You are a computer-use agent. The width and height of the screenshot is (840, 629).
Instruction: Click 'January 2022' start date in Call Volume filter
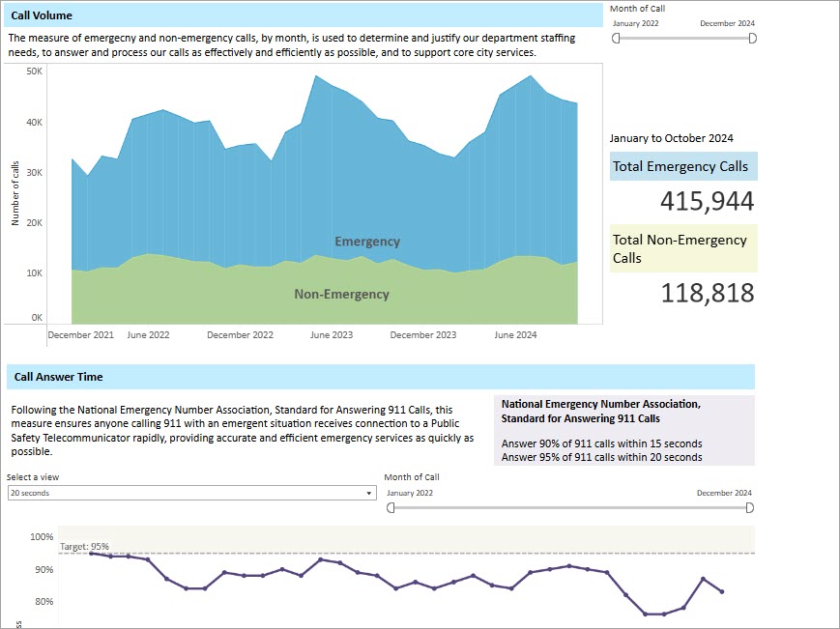tap(636, 23)
